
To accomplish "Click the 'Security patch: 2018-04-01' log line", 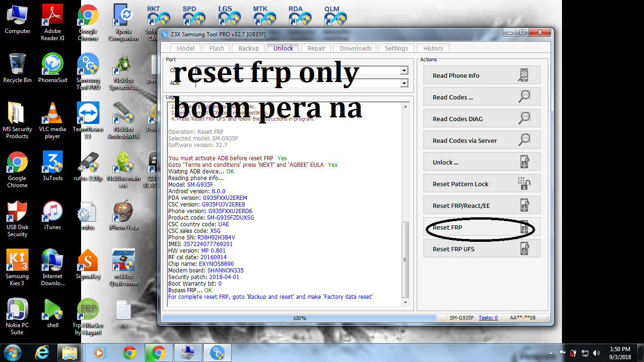I will point(204,277).
